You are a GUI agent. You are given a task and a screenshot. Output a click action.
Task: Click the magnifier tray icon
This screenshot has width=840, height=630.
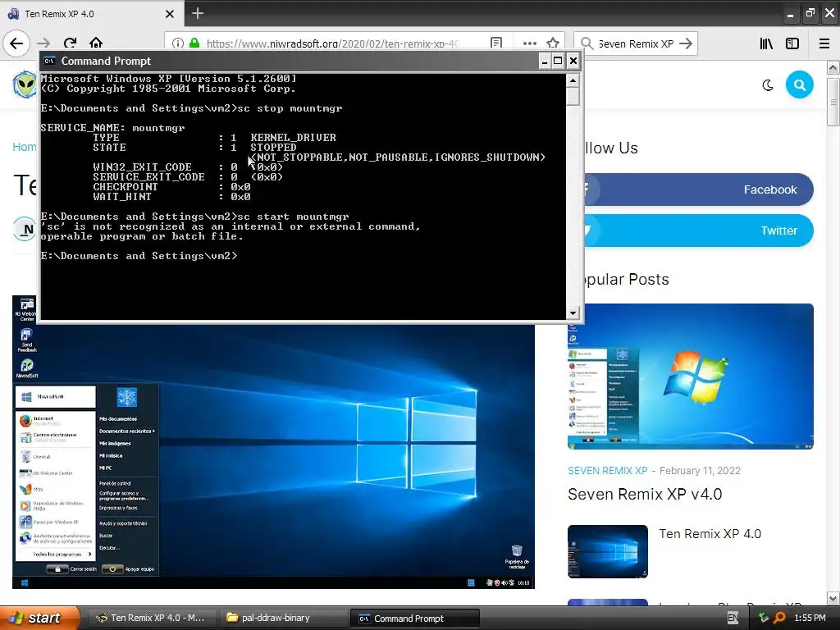[x=779, y=618]
